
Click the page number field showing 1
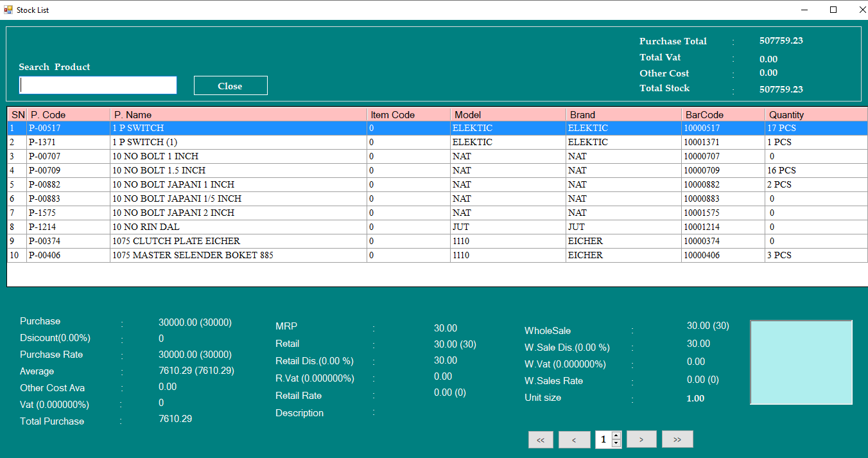(x=603, y=439)
